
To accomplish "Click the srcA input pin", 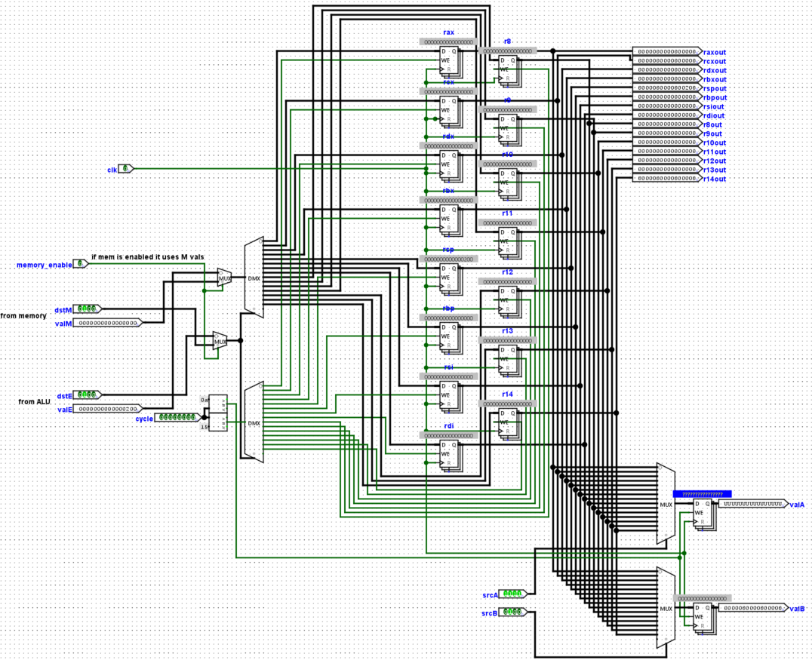I will 513,594.
